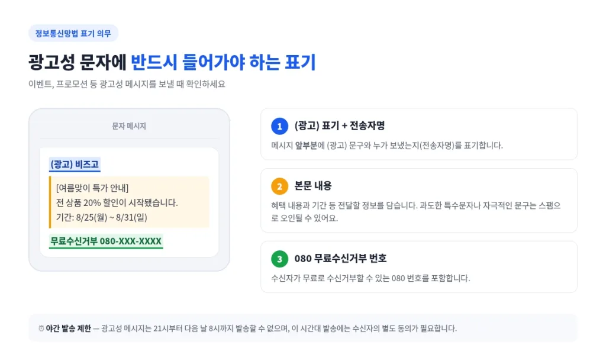Click the 정보통신망법 표기 의무 badge
This screenshot has width=606, height=364.
73,34
